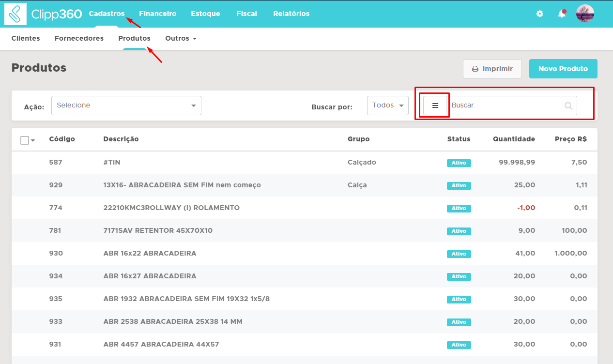Click the hamburger filter icon beside search
The image size is (613, 364).
click(435, 106)
